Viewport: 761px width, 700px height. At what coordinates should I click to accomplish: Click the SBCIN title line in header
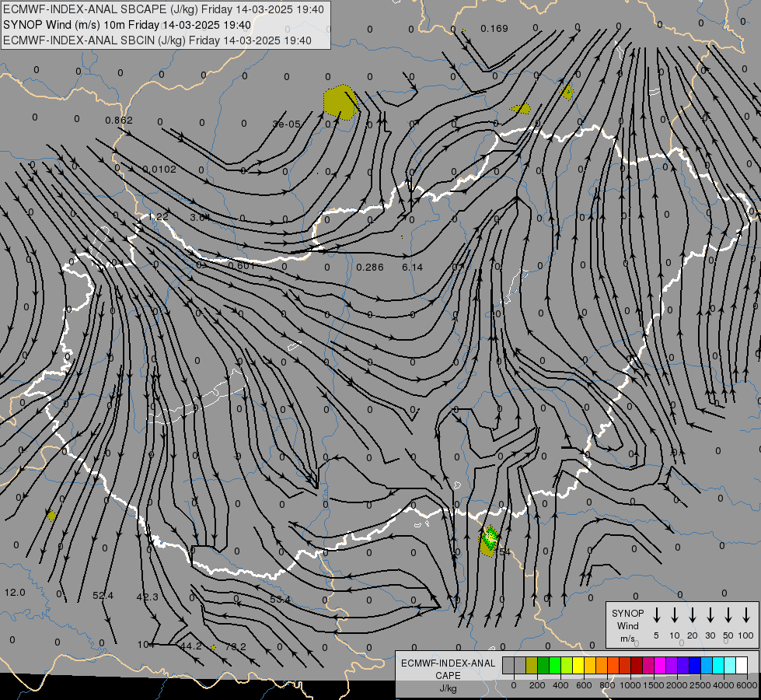click(x=157, y=40)
